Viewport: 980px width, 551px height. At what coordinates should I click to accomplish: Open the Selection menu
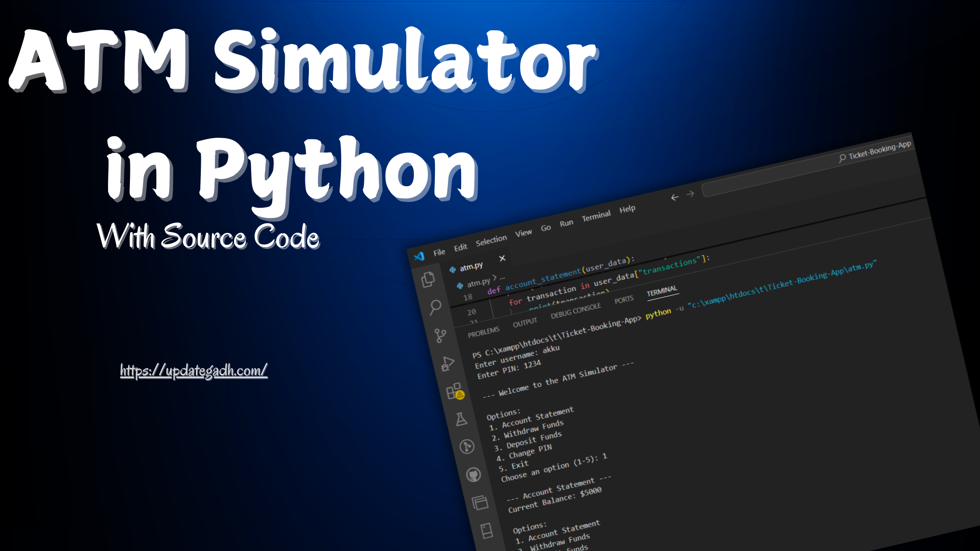click(491, 241)
